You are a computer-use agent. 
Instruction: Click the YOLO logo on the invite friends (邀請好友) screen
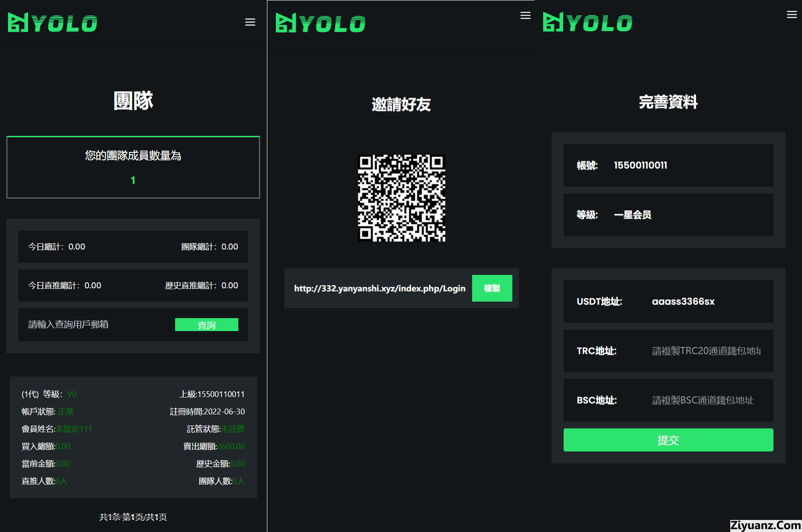[x=320, y=23]
